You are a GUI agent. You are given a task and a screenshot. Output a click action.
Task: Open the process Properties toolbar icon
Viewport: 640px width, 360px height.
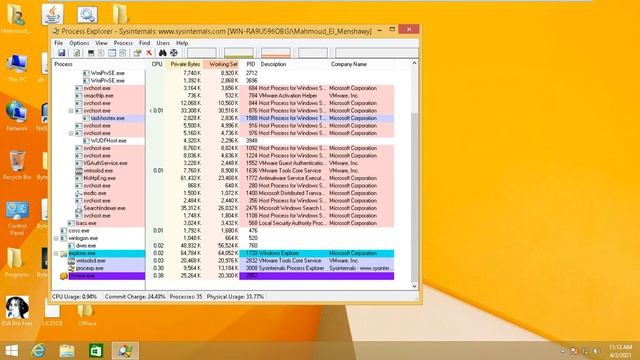(137, 53)
